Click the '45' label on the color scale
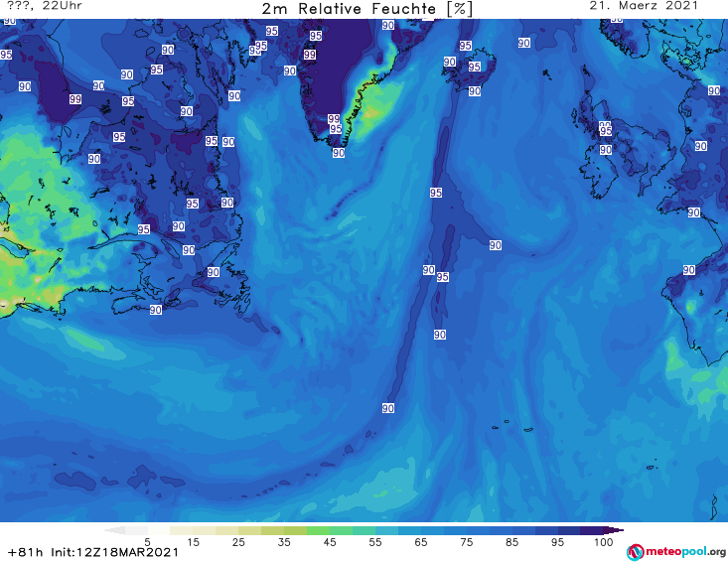728x562 pixels. click(330, 542)
